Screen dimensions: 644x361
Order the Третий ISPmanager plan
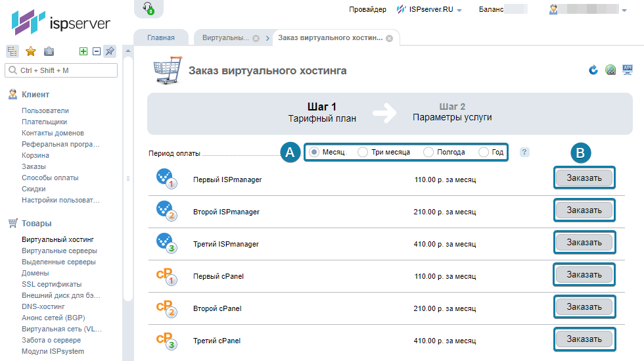(x=584, y=242)
